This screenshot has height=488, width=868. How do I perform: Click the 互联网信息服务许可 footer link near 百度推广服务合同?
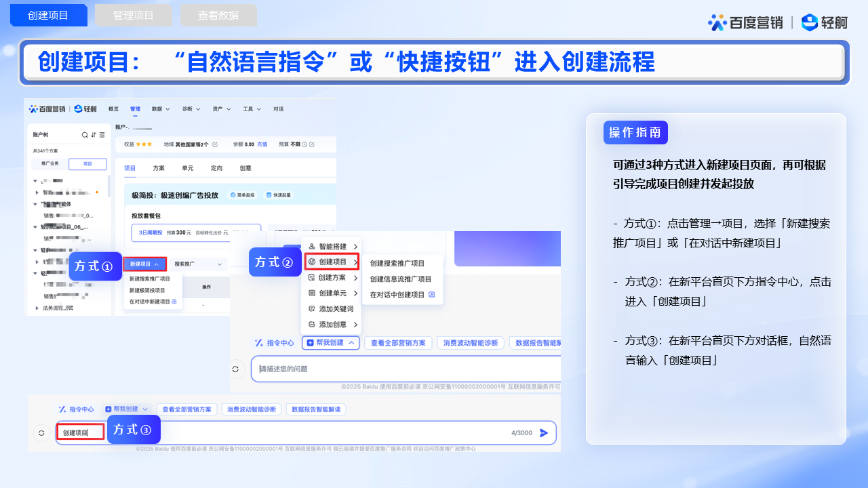(x=310, y=449)
